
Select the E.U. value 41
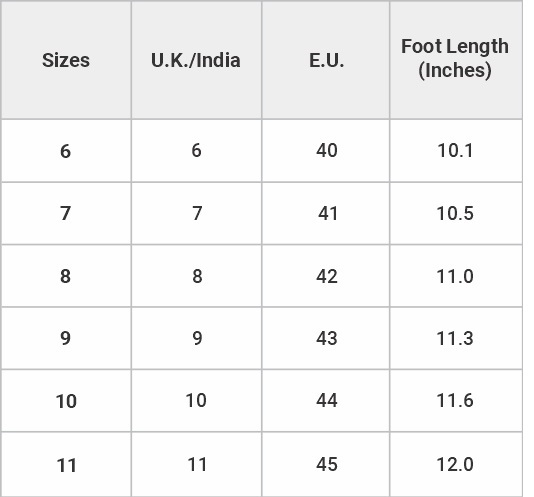(x=328, y=214)
